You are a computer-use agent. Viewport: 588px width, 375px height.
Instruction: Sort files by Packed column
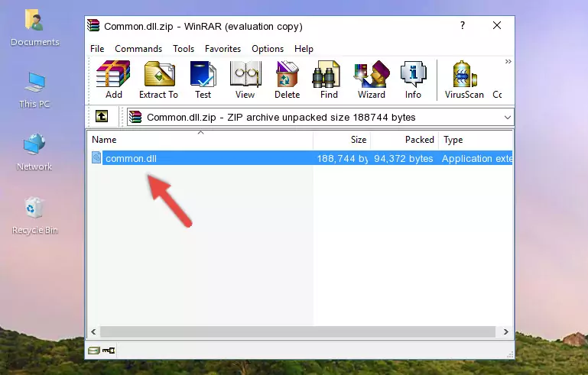pyautogui.click(x=404, y=140)
